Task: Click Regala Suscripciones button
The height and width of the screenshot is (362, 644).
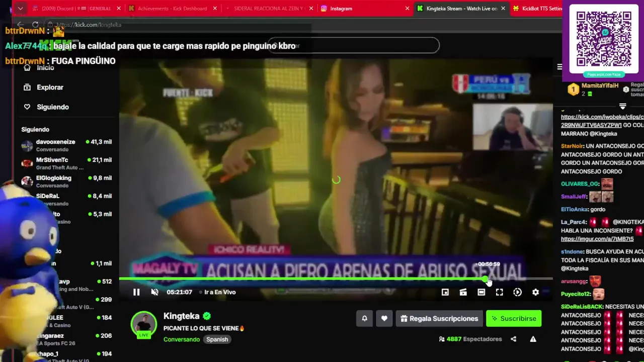Action: pos(440,318)
